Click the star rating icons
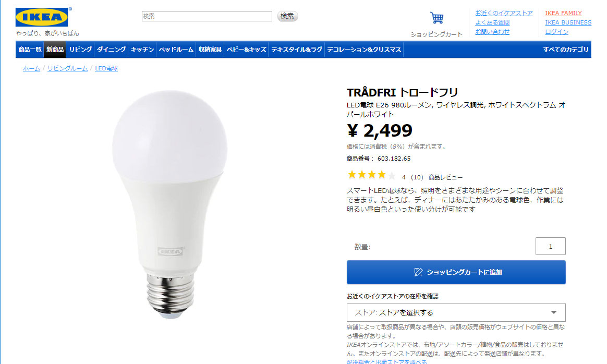Screen dimensions: 607x364 [x=372, y=175]
